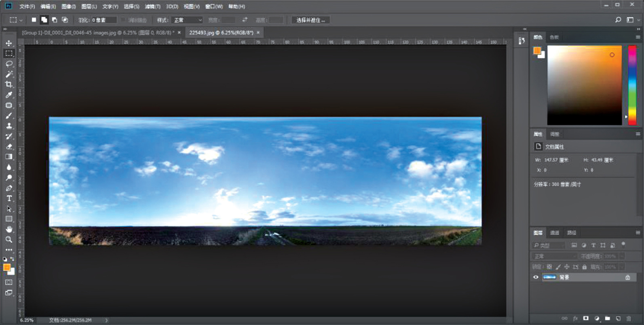Click the 羽化 feather input field
Image resolution: width=644 pixels, height=325 pixels.
tap(104, 20)
